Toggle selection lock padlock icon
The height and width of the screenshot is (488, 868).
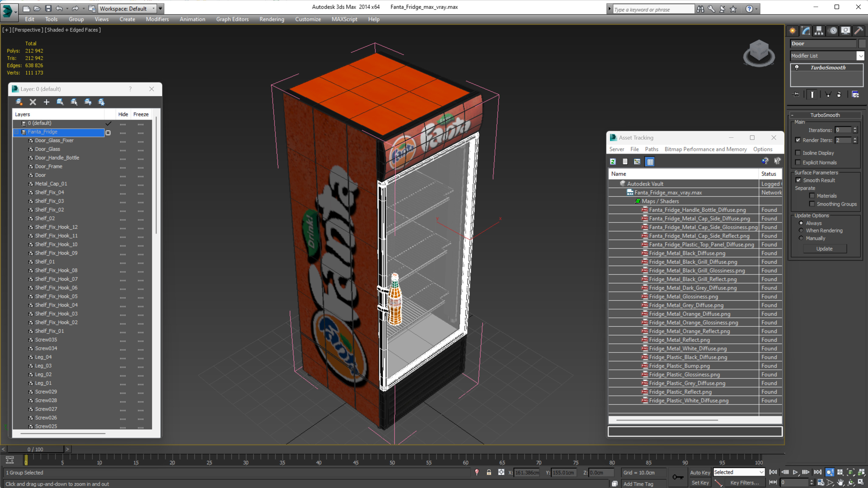(x=489, y=472)
